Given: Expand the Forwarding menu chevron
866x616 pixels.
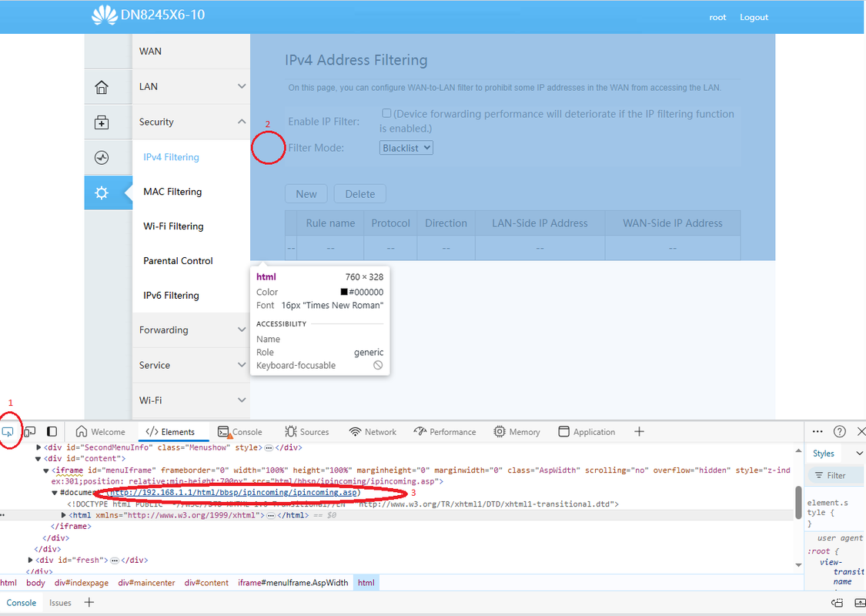Looking at the screenshot, I should point(242,330).
